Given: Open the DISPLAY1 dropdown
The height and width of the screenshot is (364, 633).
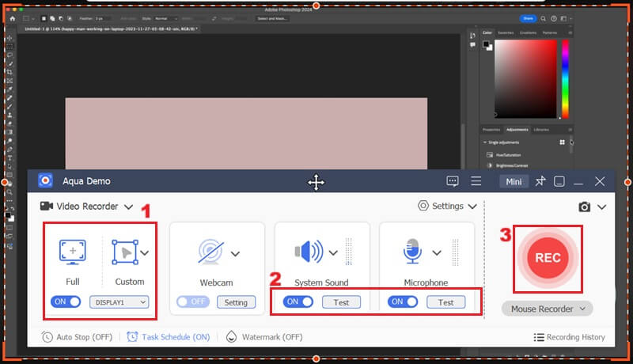Looking at the screenshot, I should point(119,301).
